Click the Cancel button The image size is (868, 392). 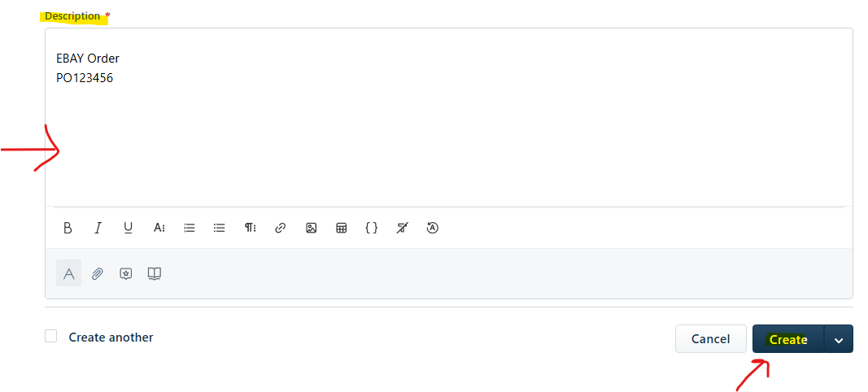711,339
